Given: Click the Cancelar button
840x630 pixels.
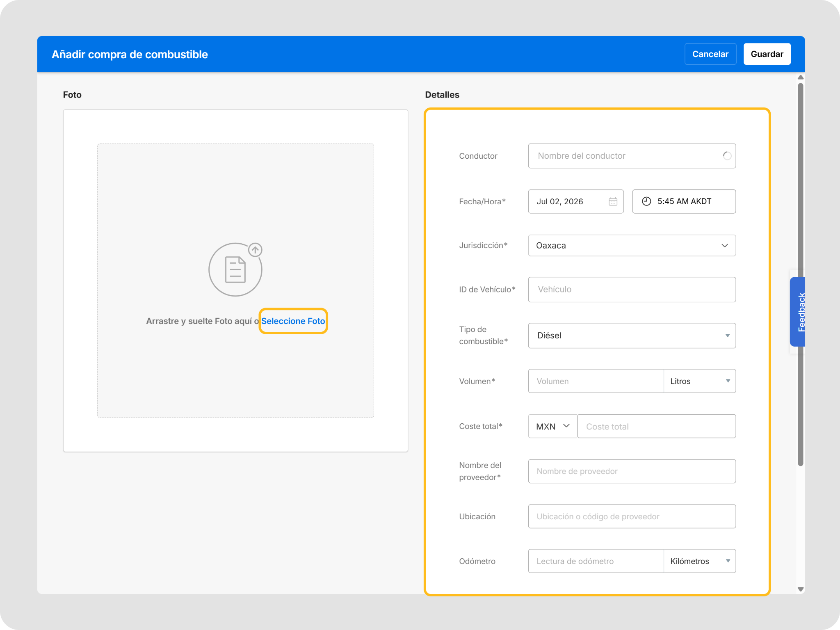Looking at the screenshot, I should [x=710, y=54].
